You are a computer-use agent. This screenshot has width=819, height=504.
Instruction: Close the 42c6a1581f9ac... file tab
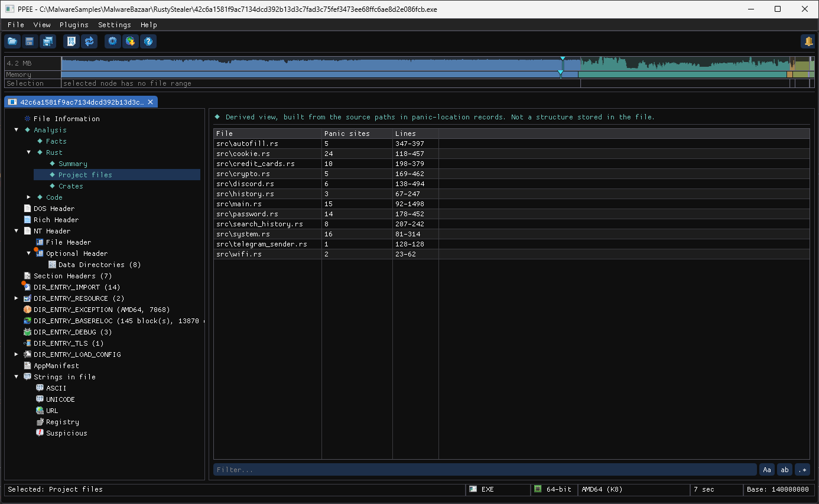[x=151, y=102]
